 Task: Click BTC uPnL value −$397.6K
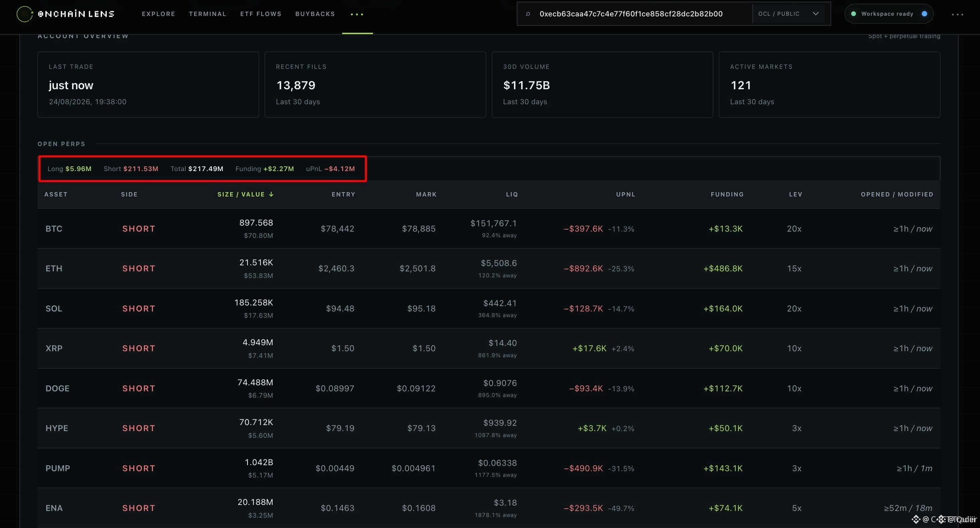point(583,229)
